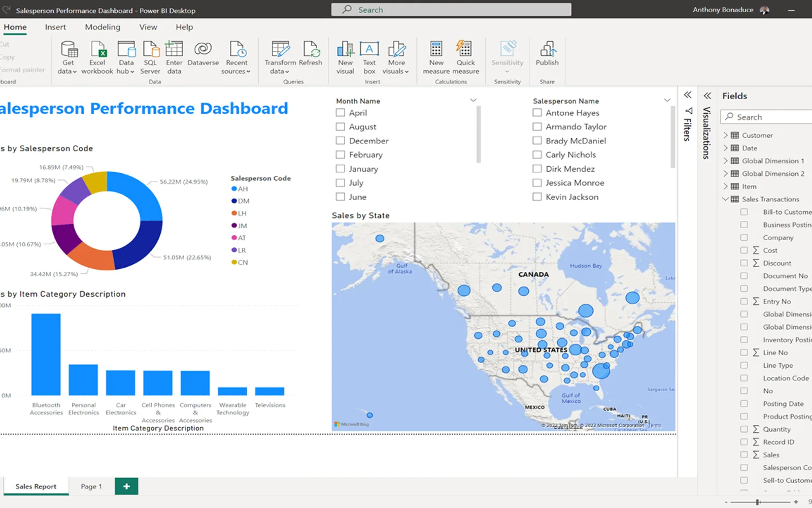This screenshot has height=508, width=812.
Task: Click the table icon next to Customer
Action: click(x=735, y=135)
